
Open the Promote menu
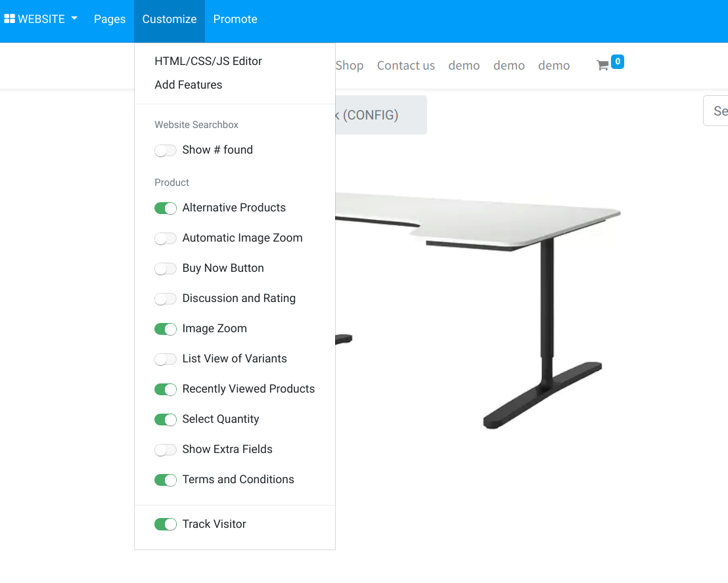235,19
